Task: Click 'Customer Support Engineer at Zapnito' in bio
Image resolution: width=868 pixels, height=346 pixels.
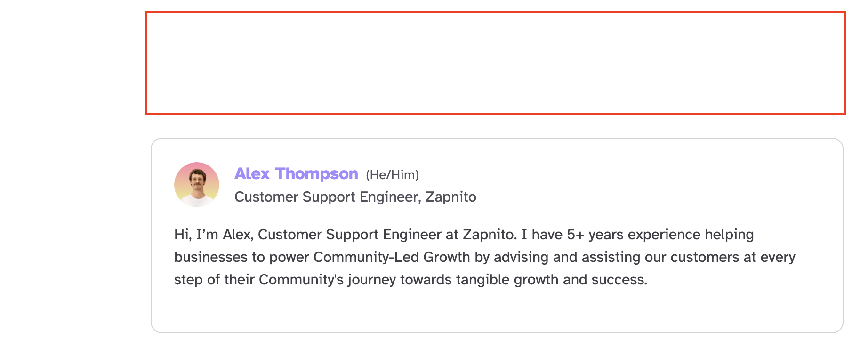Action: point(386,234)
